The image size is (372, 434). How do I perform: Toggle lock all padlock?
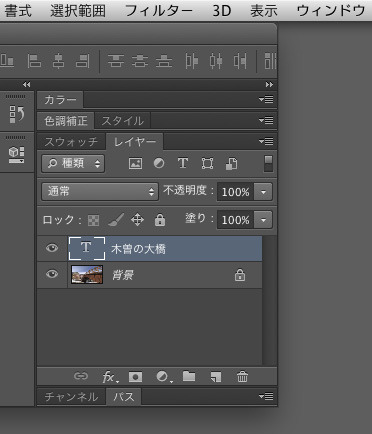(160, 220)
